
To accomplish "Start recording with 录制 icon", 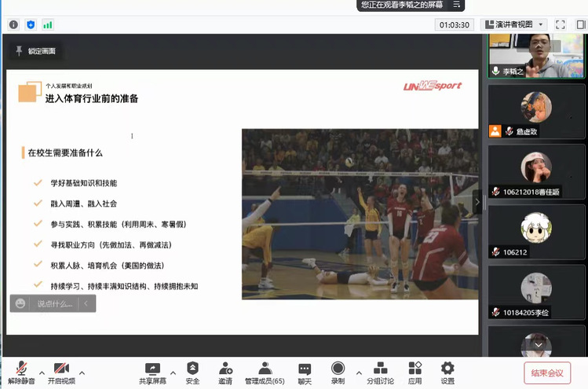I will click(338, 372).
